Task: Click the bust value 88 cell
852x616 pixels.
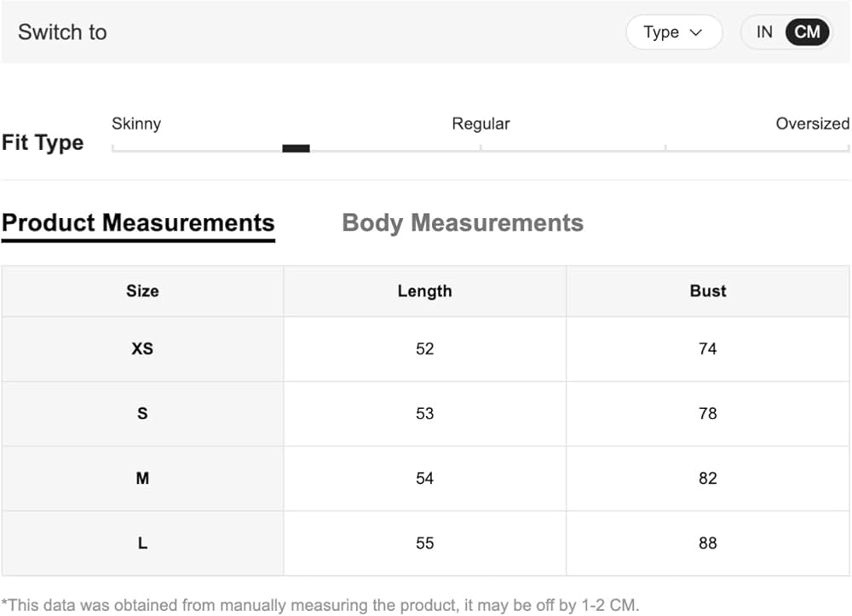Action: tap(708, 543)
